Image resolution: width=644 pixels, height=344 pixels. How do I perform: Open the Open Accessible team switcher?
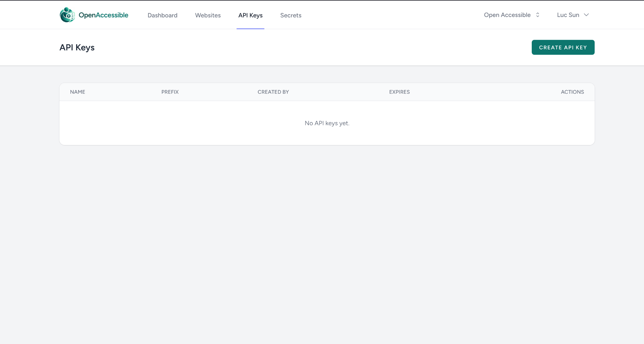[x=512, y=15]
